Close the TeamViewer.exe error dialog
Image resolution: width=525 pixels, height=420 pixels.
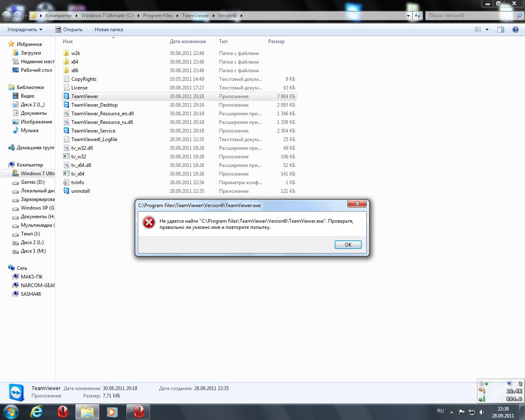point(357,203)
